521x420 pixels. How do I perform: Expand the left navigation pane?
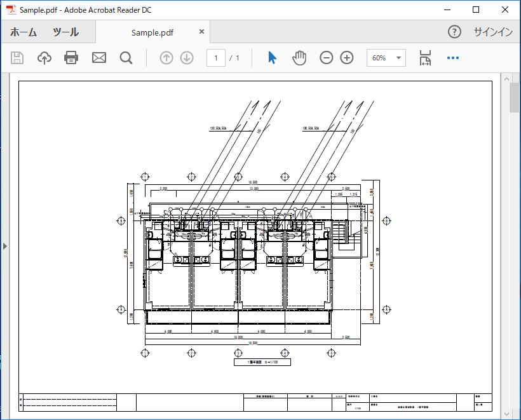click(x=5, y=246)
